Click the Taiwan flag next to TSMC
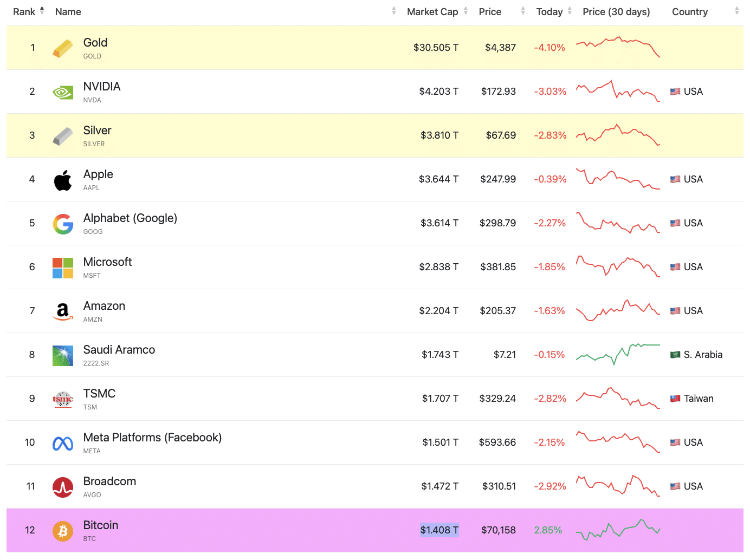 (675, 399)
